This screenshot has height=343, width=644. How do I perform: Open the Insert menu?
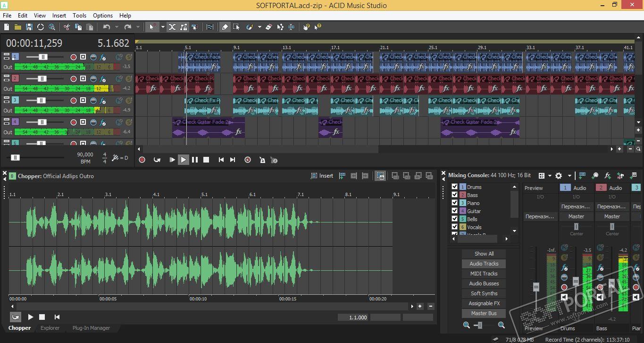59,15
